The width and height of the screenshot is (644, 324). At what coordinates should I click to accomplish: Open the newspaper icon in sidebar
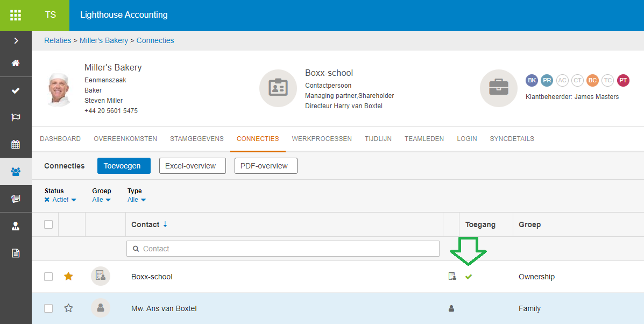(x=16, y=199)
